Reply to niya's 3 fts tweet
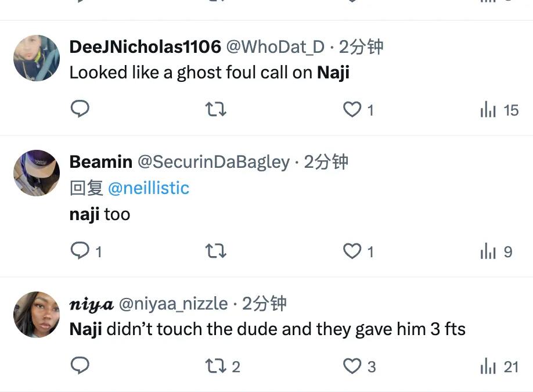The width and height of the screenshot is (533, 392). 80,366
